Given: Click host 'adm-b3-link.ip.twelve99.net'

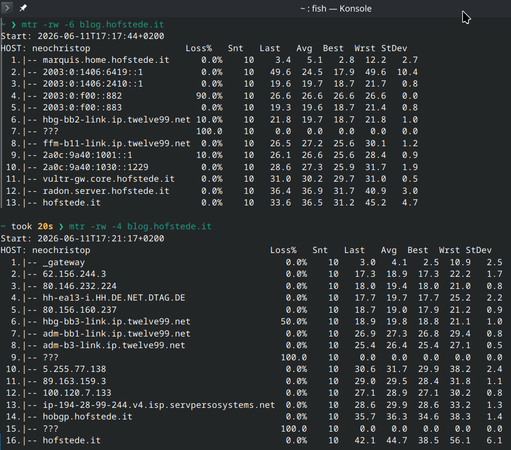Looking at the screenshot, I should pyautogui.click(x=114, y=345).
